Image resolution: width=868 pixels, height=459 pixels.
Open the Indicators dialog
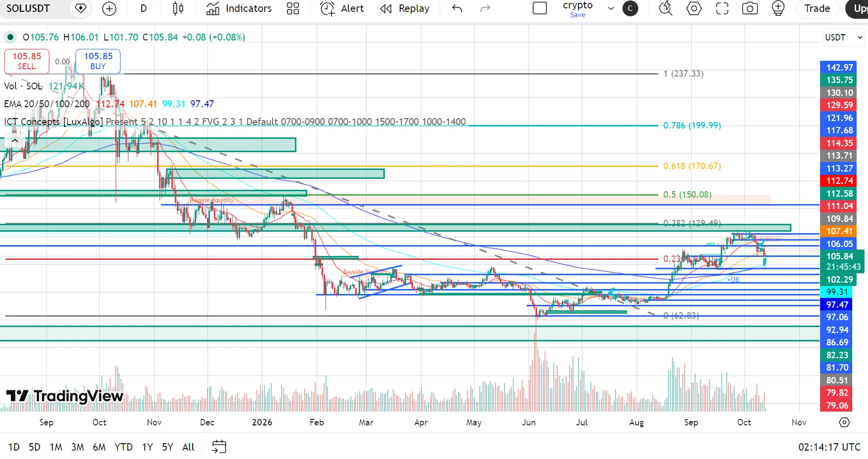tap(239, 8)
